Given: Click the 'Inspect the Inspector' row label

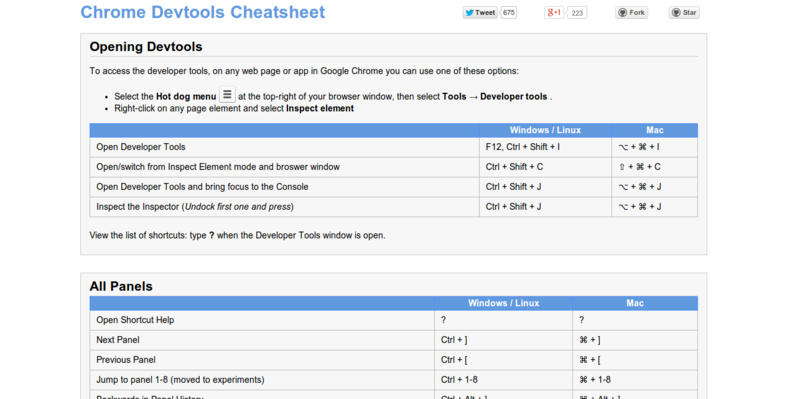Looking at the screenshot, I should point(195,207).
